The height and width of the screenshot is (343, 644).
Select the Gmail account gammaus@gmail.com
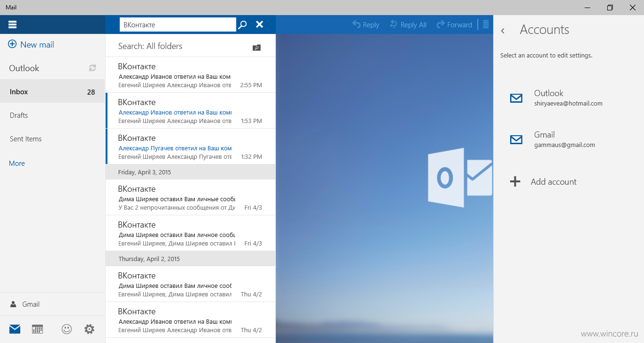click(x=568, y=139)
